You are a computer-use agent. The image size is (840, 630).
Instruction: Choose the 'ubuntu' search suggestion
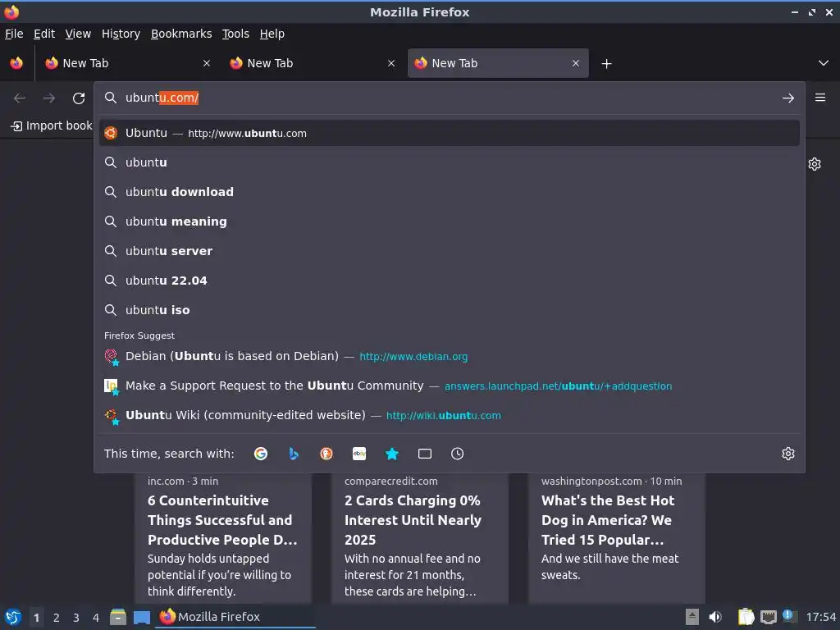[449, 162]
